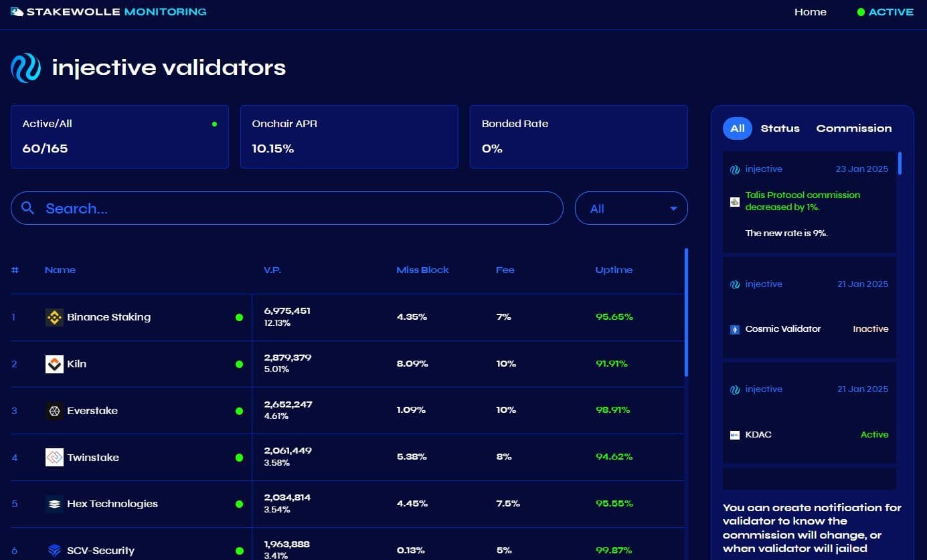Sort table by Fee column header

click(x=505, y=270)
